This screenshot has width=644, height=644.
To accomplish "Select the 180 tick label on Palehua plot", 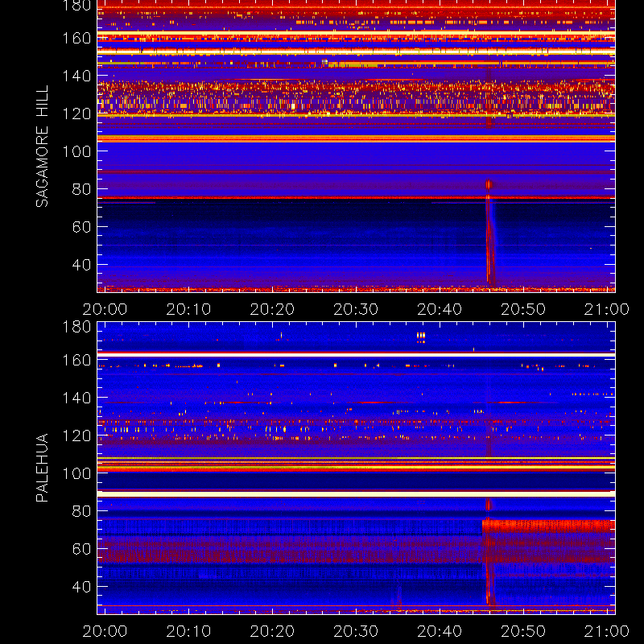I will 76,327.
